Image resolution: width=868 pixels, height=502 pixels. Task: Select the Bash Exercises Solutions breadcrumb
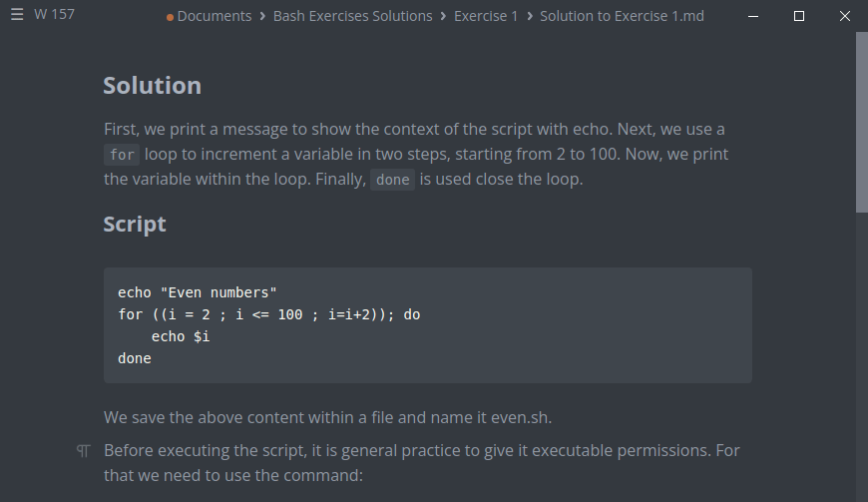(352, 16)
